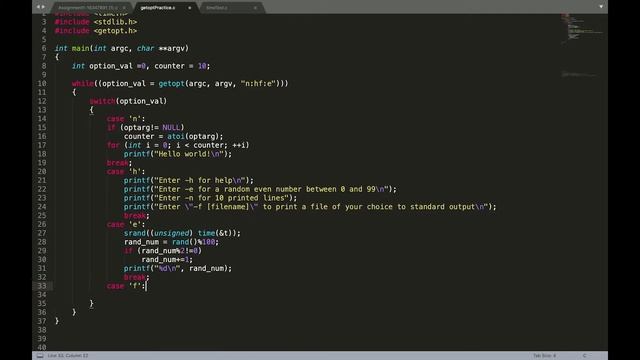Click 'if (optarg!= NULL)' line
This screenshot has height=360, width=640.
pos(145,127)
